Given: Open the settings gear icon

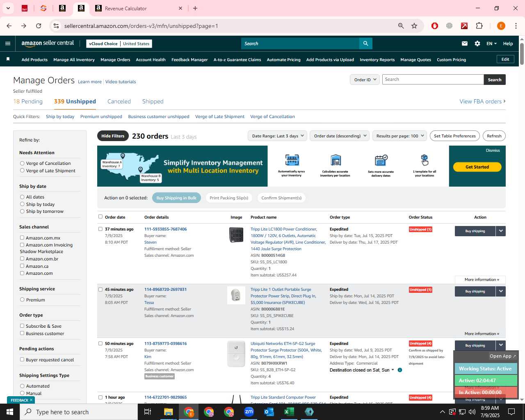Looking at the screenshot, I should (477, 43).
